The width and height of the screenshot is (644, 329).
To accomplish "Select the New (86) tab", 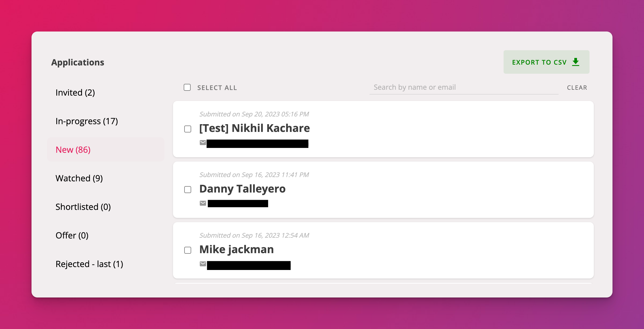I will [73, 150].
